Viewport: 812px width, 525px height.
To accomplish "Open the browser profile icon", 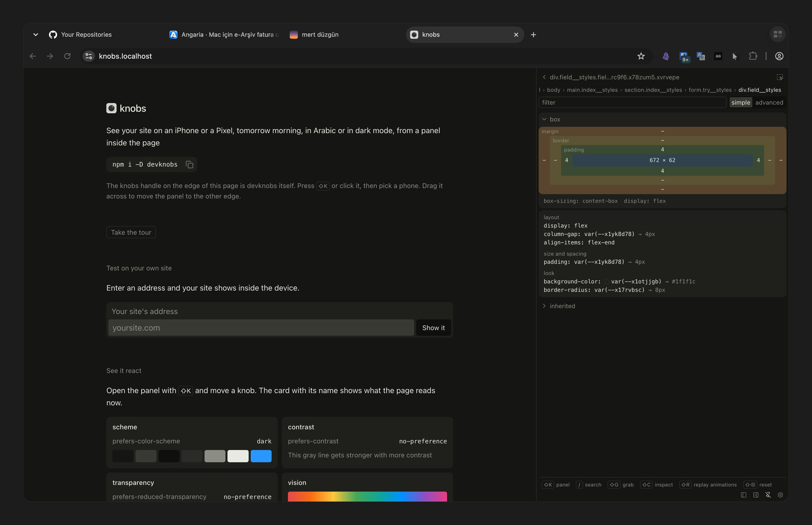I will click(779, 56).
